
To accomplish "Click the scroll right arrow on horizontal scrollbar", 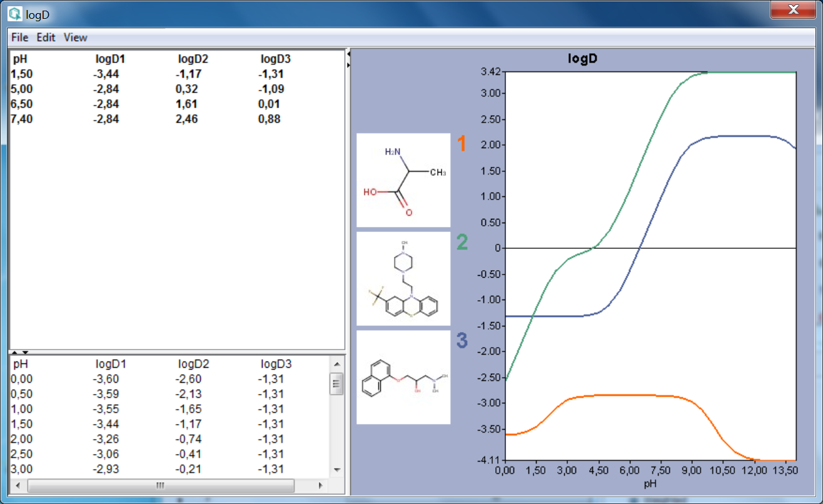I will pyautogui.click(x=321, y=485).
